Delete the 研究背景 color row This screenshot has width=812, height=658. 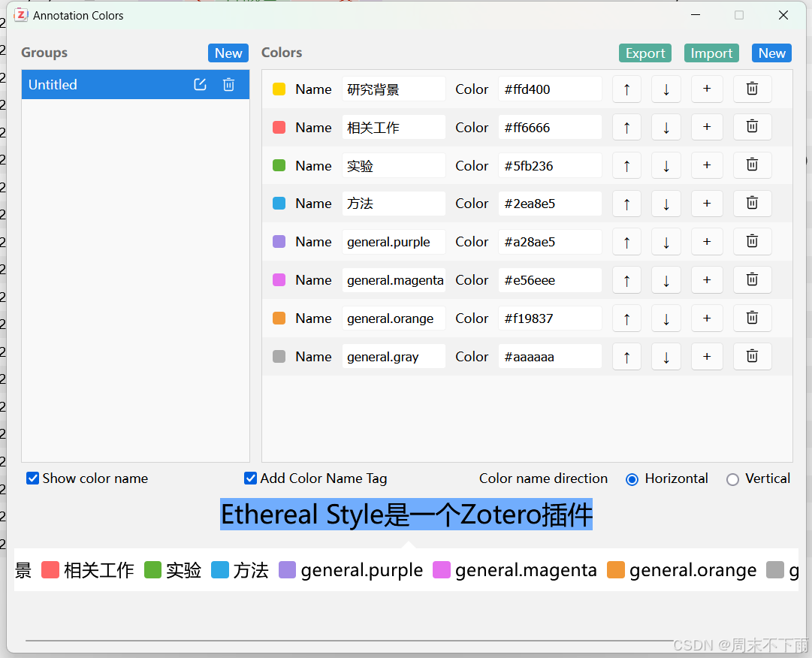(753, 89)
